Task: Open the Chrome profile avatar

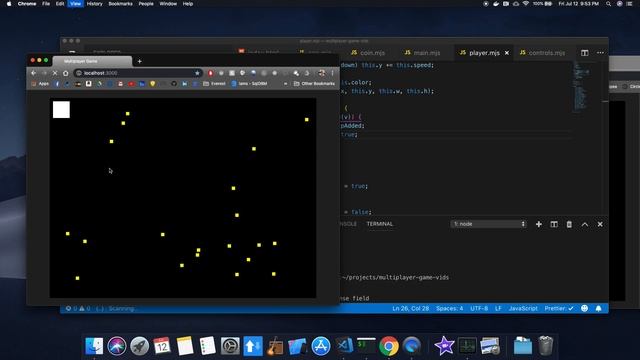Action: coord(322,73)
